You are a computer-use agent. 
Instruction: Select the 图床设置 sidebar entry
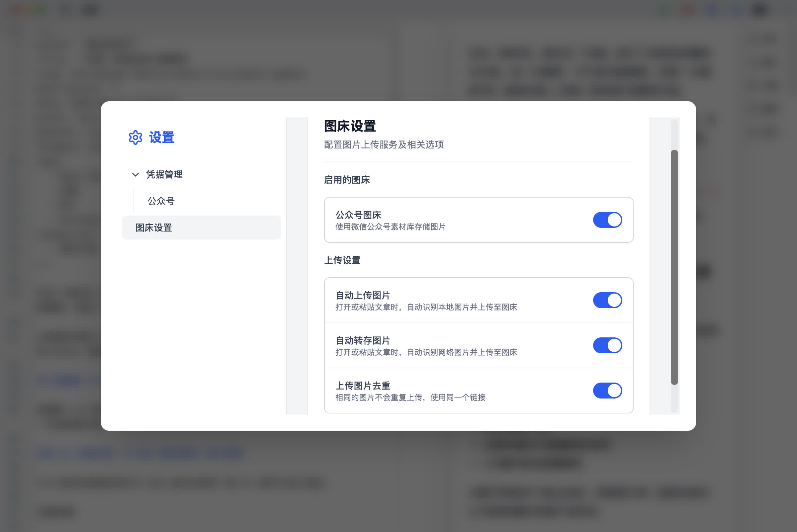154,228
